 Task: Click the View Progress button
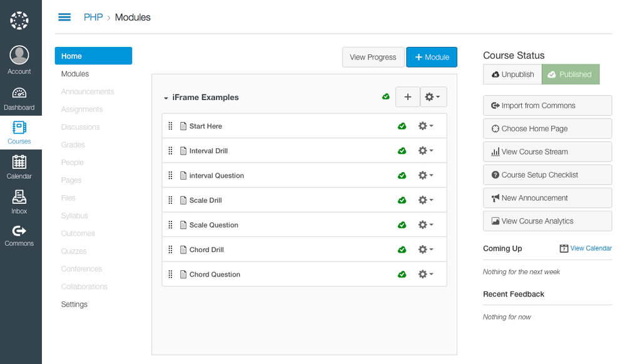click(x=373, y=57)
